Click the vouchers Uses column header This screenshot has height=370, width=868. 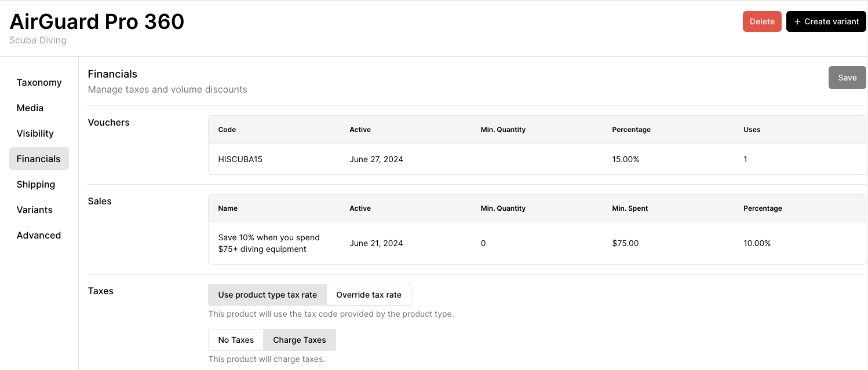coord(752,130)
